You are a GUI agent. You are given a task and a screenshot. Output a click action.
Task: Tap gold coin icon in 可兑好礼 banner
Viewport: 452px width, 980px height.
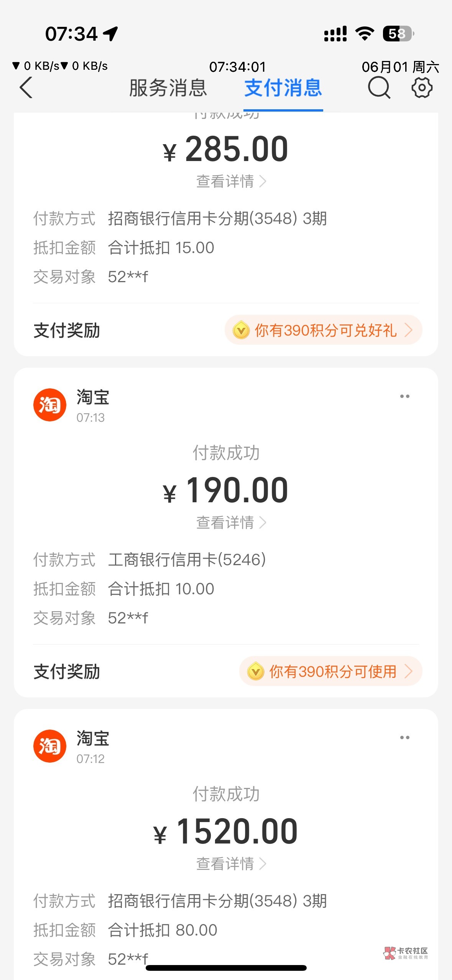tap(241, 330)
